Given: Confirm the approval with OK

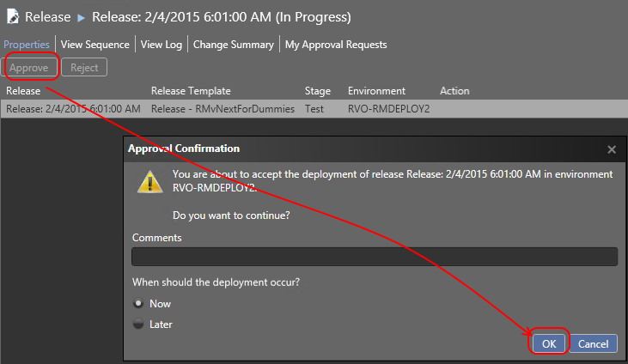Looking at the screenshot, I should coord(549,343).
